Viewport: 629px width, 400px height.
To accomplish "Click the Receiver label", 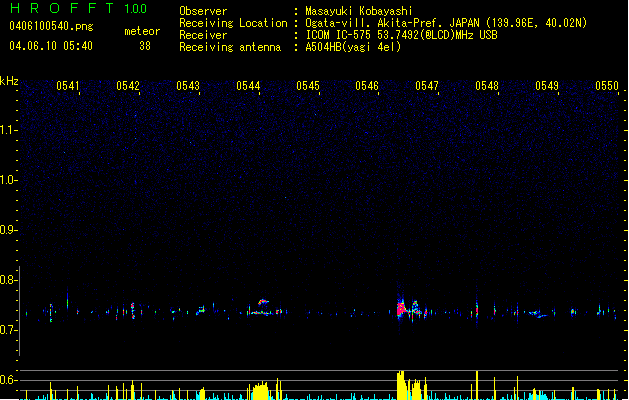I will click(203, 35).
